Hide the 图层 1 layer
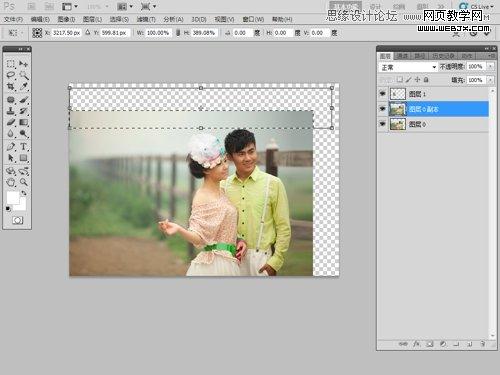 point(382,94)
